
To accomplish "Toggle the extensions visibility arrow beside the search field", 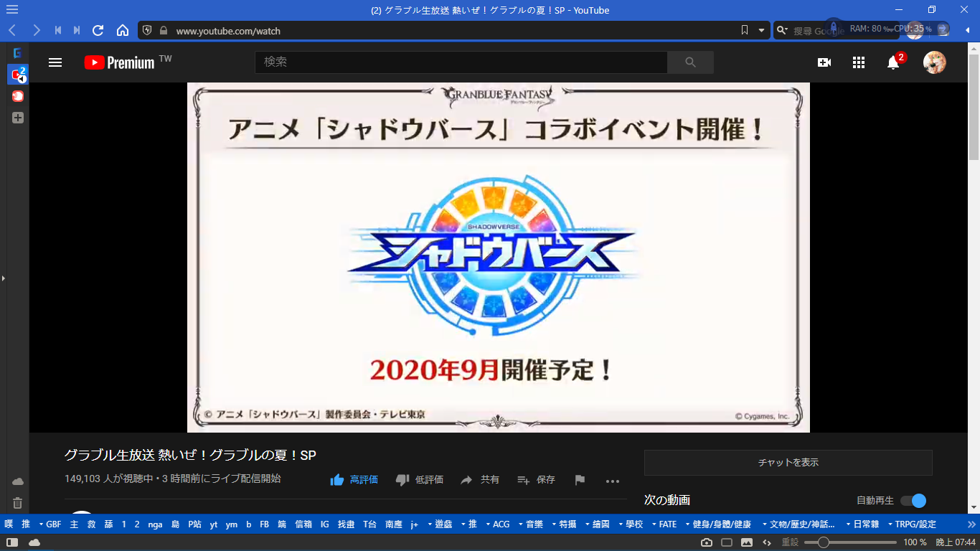I will pyautogui.click(x=967, y=30).
